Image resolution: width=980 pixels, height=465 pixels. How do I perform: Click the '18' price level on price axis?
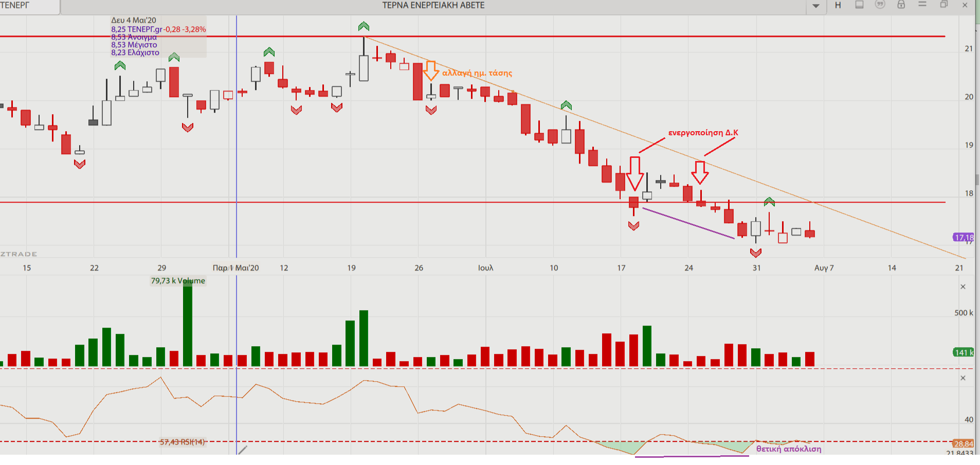coord(969,193)
